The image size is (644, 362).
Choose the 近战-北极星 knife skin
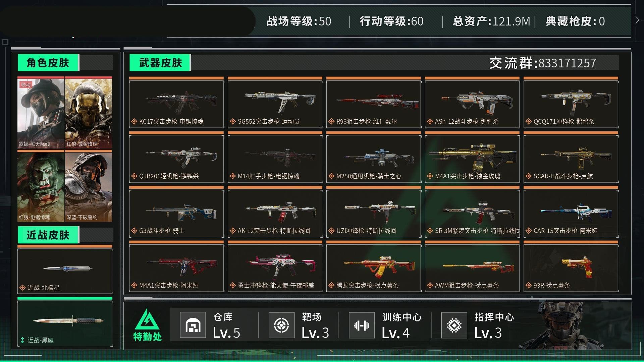coord(65,270)
